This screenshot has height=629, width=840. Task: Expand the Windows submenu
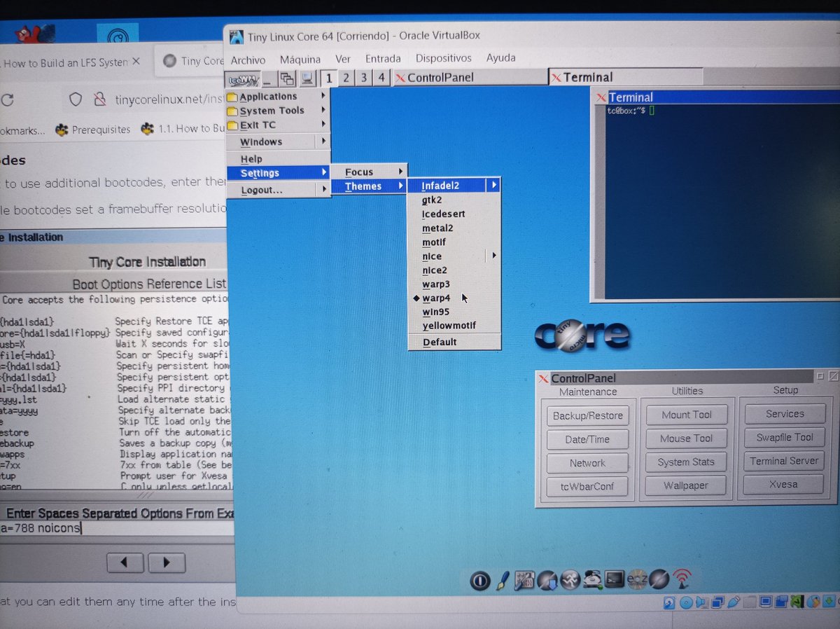tap(278, 141)
